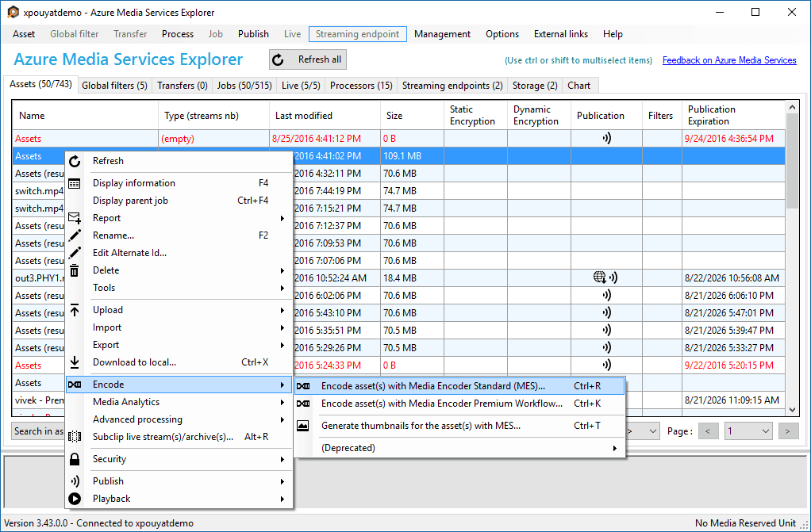Click publication icon in row expiring 9/22/2016 5:20:15 PM
This screenshot has width=811, height=532.
point(607,365)
